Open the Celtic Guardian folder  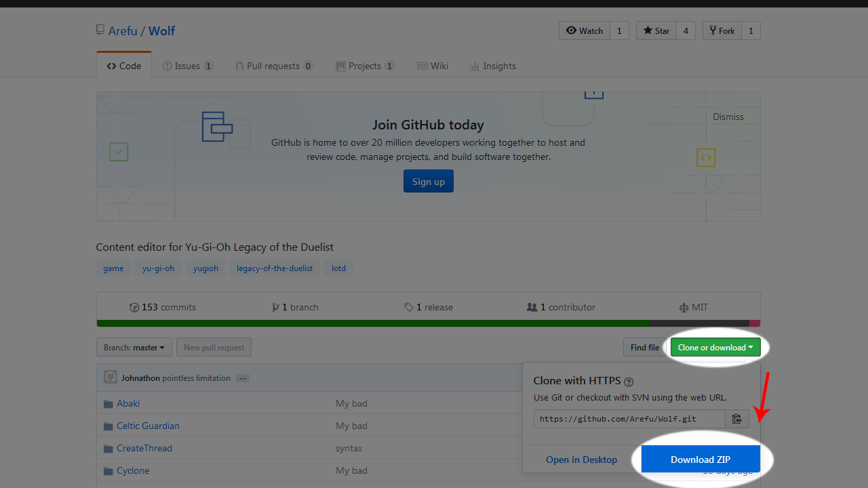[x=148, y=426]
